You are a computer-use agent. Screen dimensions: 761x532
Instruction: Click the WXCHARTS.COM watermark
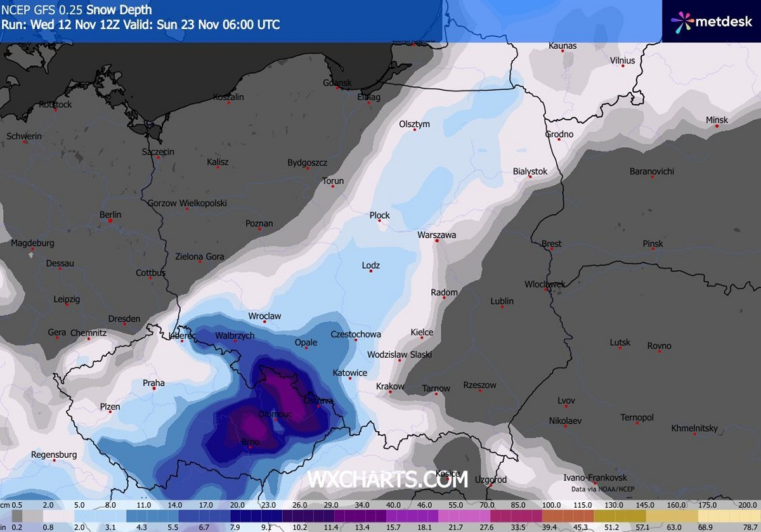coord(387,479)
